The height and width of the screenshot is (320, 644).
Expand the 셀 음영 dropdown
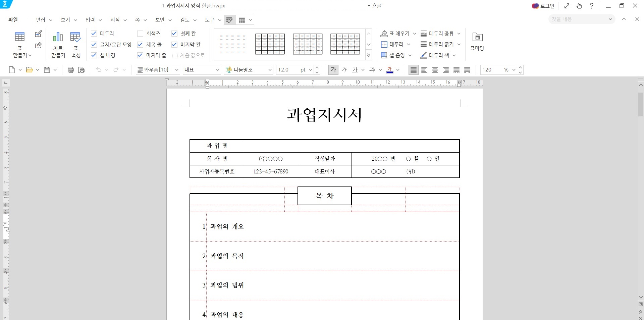410,55
